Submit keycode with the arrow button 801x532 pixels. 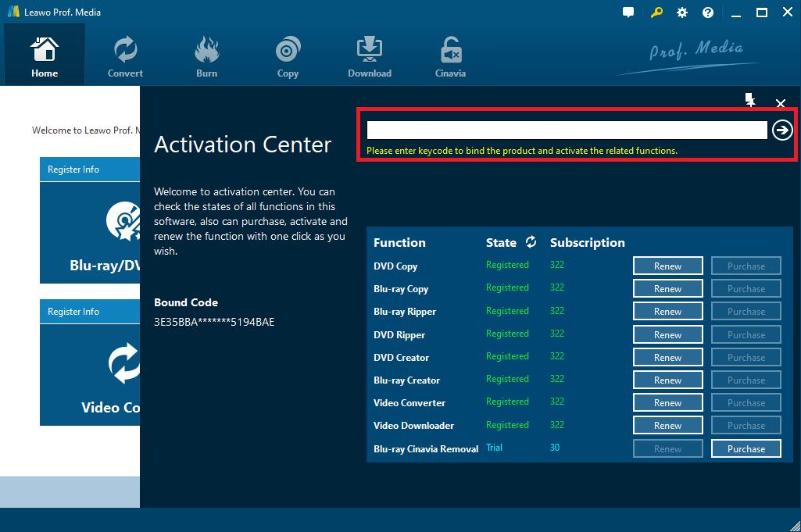pyautogui.click(x=782, y=130)
